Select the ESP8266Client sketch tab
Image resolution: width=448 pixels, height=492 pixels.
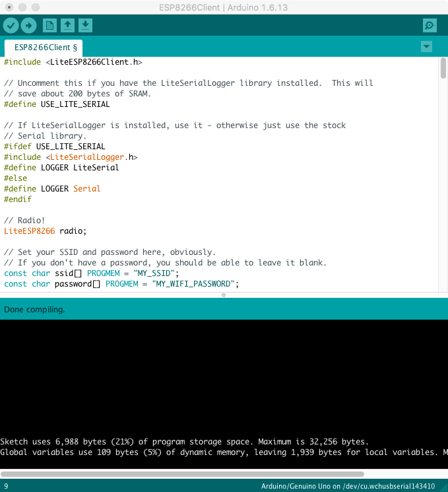point(44,48)
